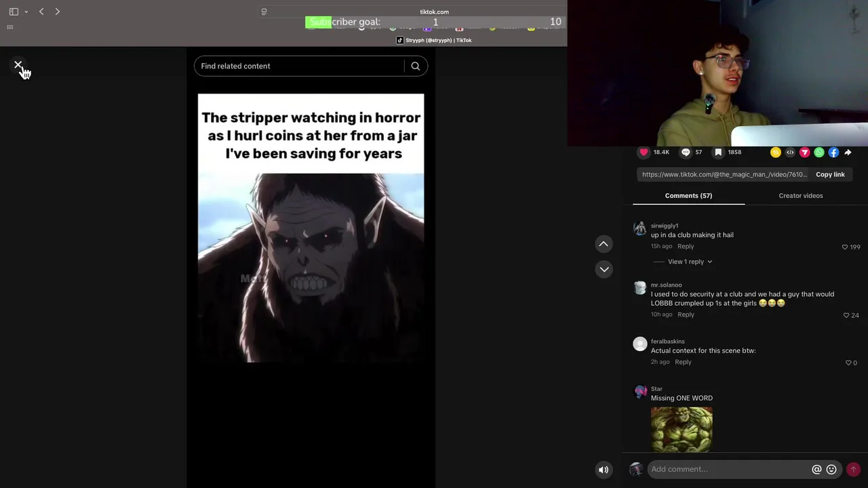Like sirwiggly1's comment
This screenshot has width=868, height=488.
tap(845, 247)
